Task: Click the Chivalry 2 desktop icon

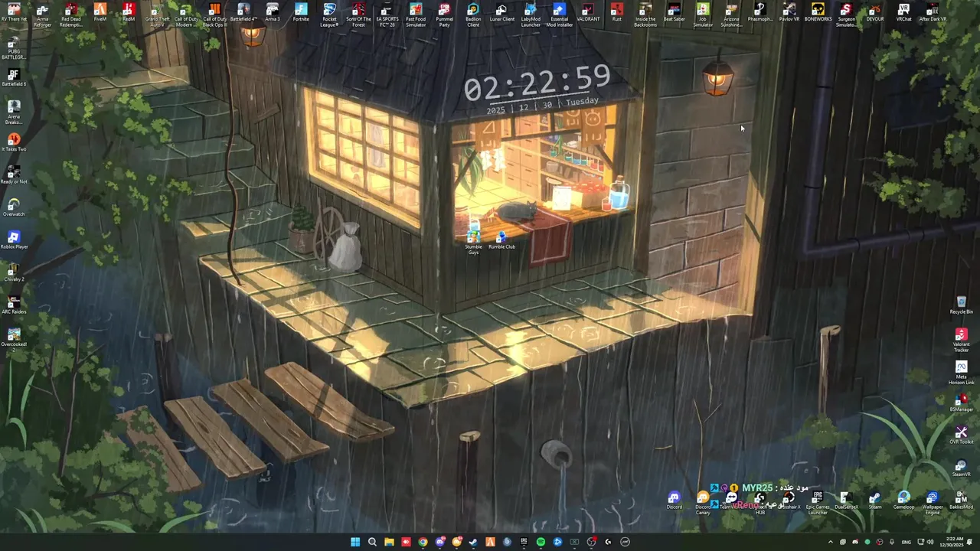Action: (x=14, y=272)
